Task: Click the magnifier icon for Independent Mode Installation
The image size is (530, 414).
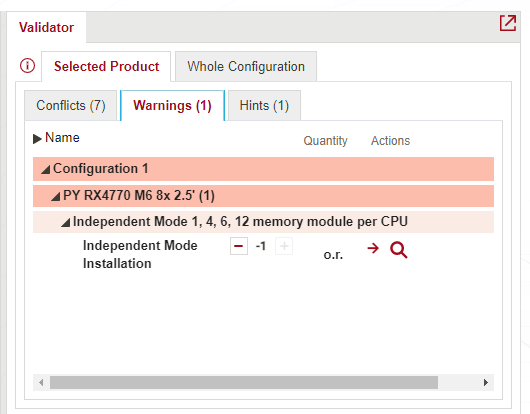Action: [399, 250]
